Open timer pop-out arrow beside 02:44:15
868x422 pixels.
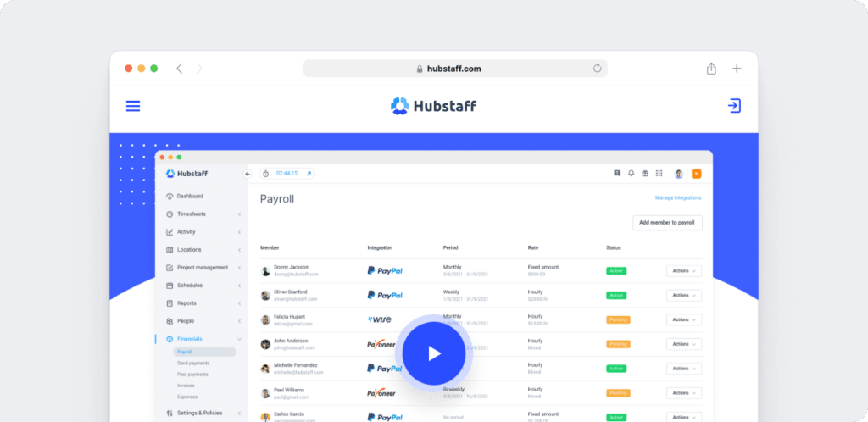[309, 174]
